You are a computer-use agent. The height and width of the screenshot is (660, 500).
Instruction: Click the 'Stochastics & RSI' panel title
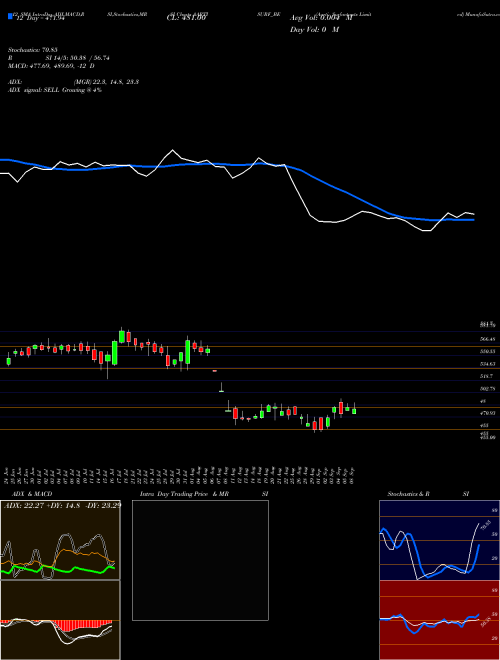pyautogui.click(x=428, y=494)
